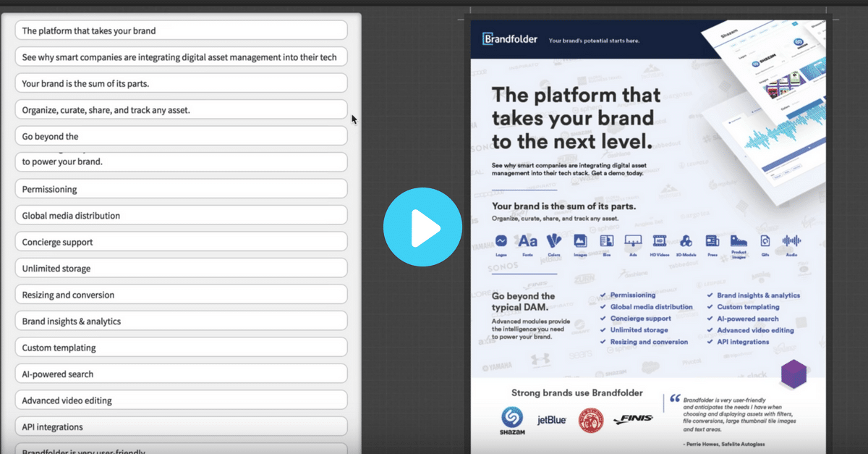The image size is (868, 454).
Task: Select the 'AI-powered search' text field
Action: 181,374
